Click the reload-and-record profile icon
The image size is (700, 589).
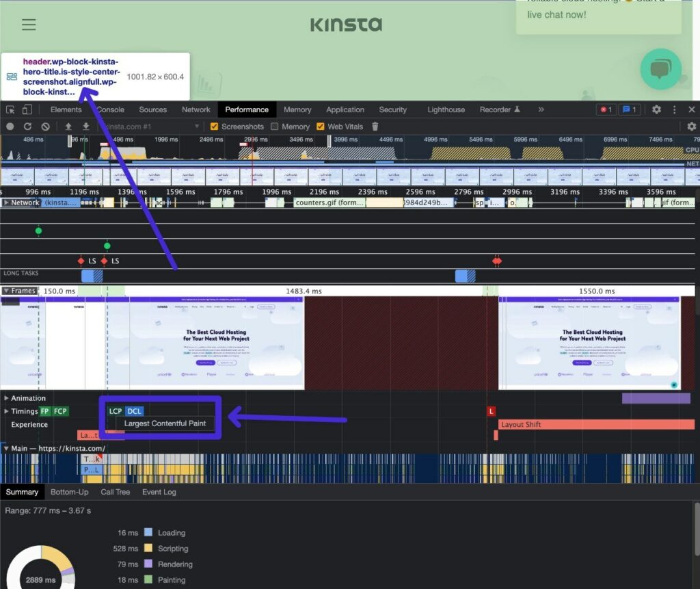[27, 127]
